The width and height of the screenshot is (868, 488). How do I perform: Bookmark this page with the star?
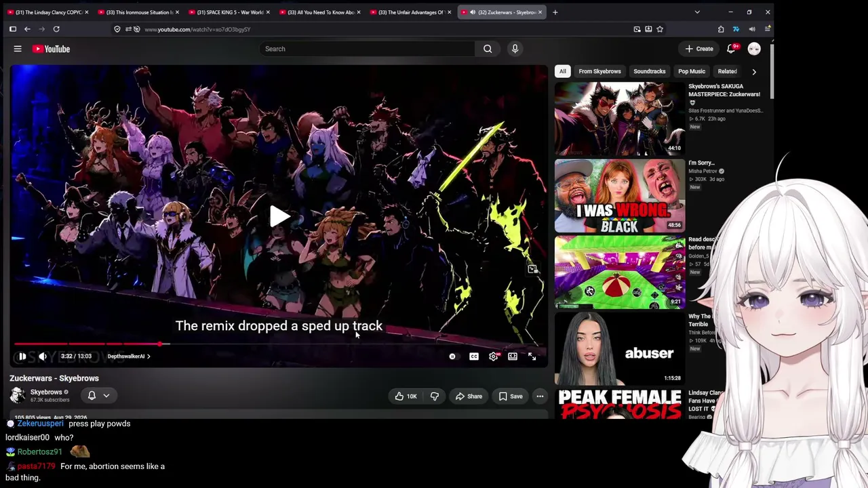click(x=660, y=29)
